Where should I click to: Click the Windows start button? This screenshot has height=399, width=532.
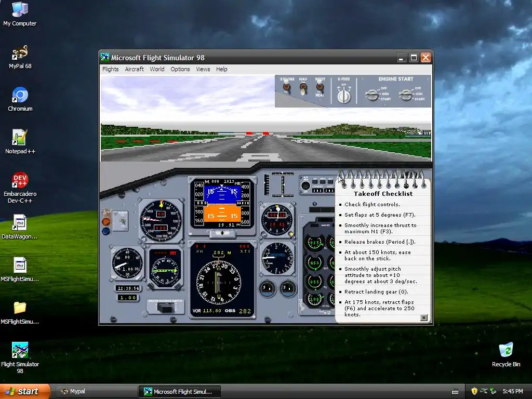pyautogui.click(x=25, y=392)
